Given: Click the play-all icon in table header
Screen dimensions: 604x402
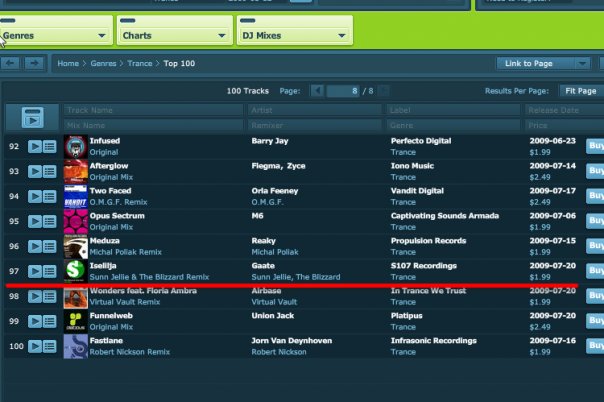Looking at the screenshot, I should [32, 117].
